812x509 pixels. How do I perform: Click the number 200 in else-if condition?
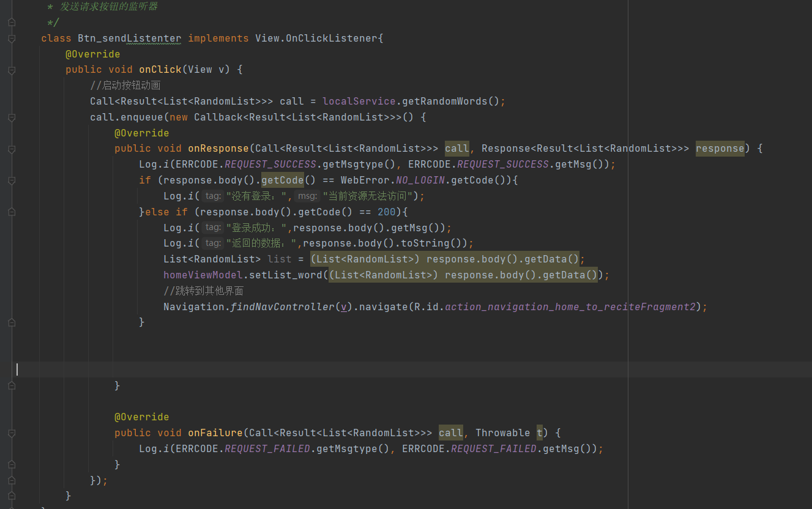[387, 212]
